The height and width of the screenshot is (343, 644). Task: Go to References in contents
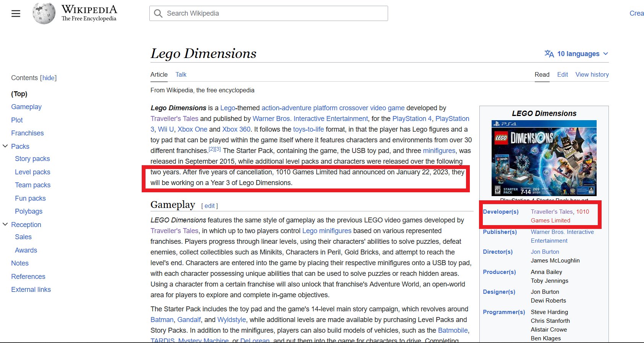28,277
